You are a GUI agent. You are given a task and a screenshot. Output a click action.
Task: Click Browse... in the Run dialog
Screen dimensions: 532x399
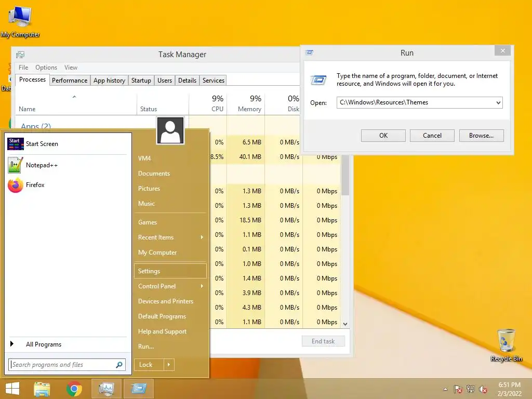point(482,136)
